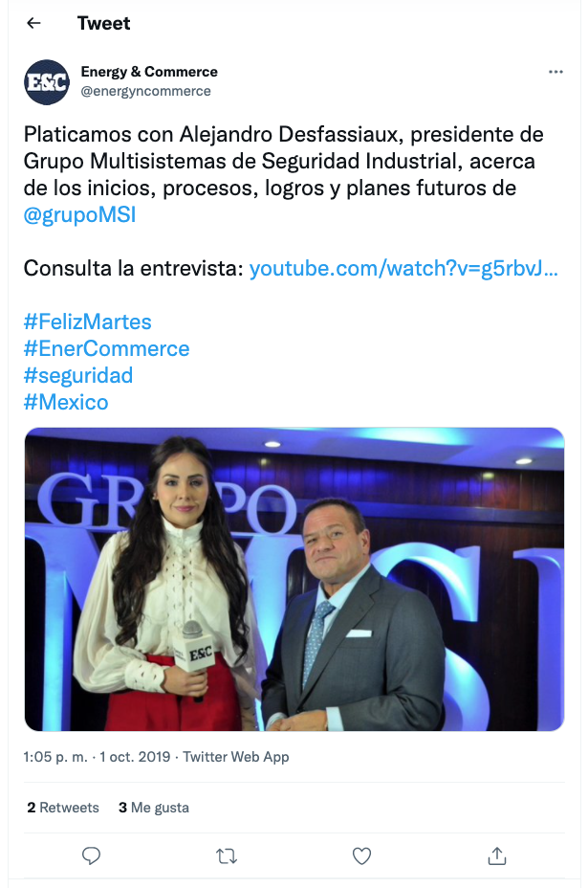
Task: Retweet using the arrows icon
Action: click(227, 855)
